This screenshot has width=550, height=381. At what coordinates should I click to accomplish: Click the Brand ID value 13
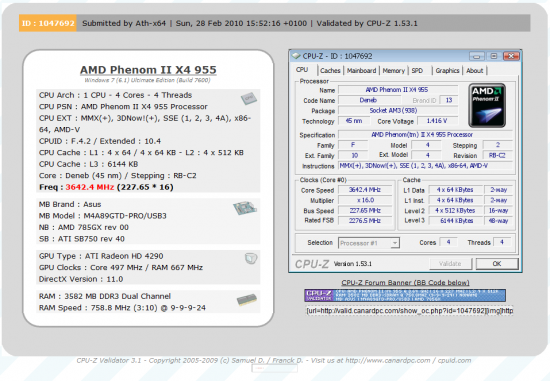449,100
